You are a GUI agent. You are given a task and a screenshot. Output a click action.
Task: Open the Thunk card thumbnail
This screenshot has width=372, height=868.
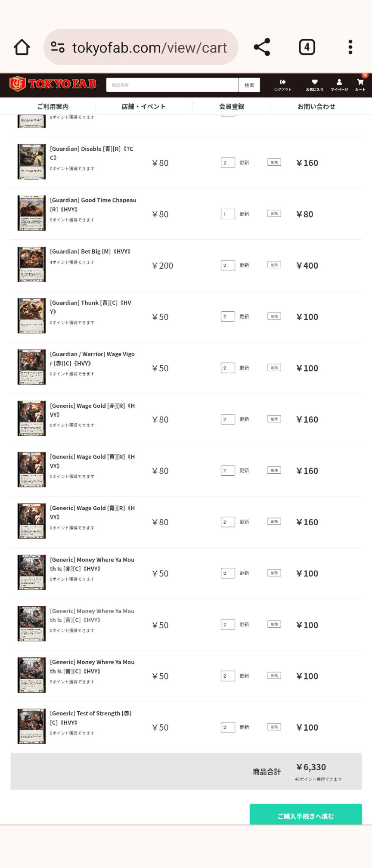(x=31, y=316)
